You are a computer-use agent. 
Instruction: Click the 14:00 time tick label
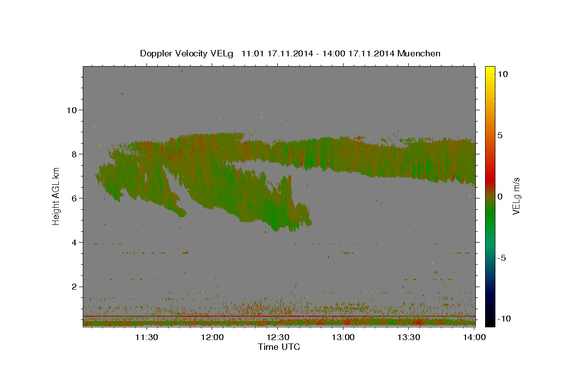pyautogui.click(x=475, y=337)
